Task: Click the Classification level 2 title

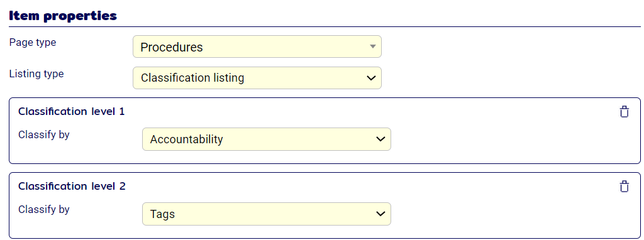Action: coord(72,186)
